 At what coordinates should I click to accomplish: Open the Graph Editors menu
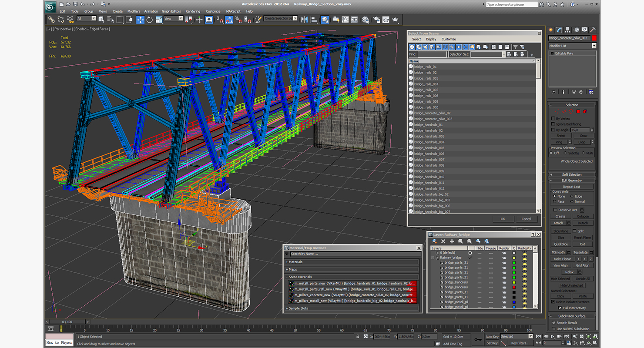[171, 11]
